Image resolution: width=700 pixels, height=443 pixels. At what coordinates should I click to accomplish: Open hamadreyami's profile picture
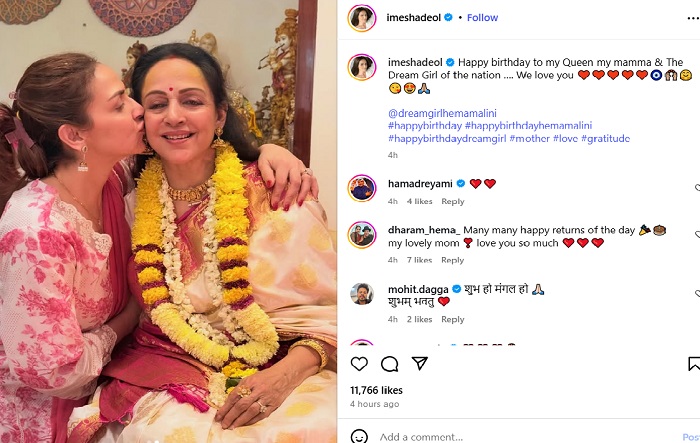[361, 187]
